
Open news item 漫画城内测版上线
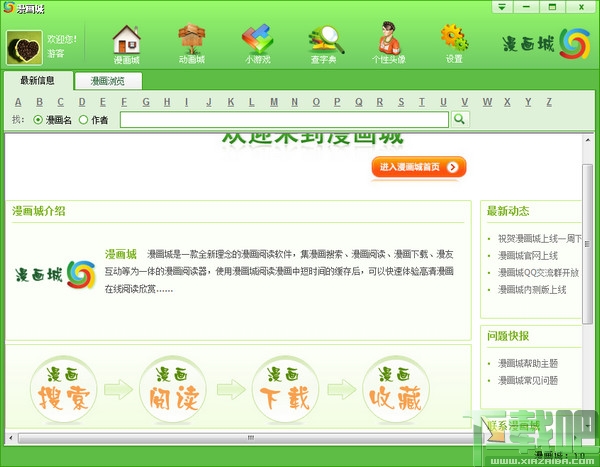[x=532, y=290]
